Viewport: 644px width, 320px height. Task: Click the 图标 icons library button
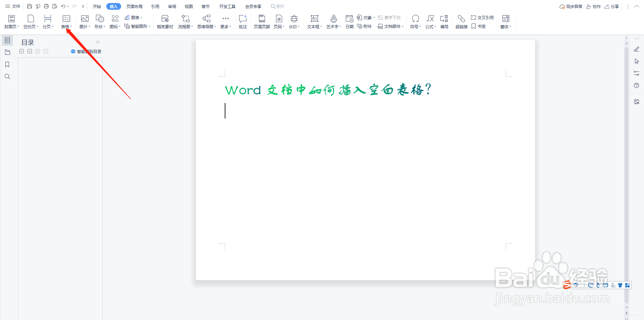(x=115, y=22)
